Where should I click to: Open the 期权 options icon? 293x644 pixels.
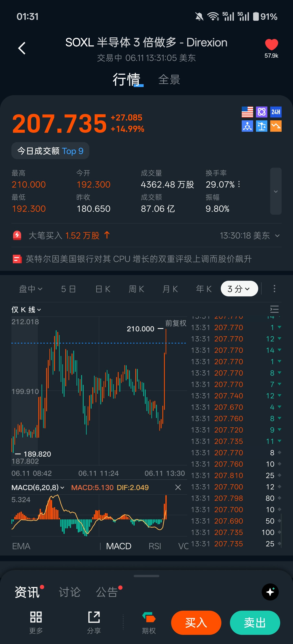tap(149, 617)
